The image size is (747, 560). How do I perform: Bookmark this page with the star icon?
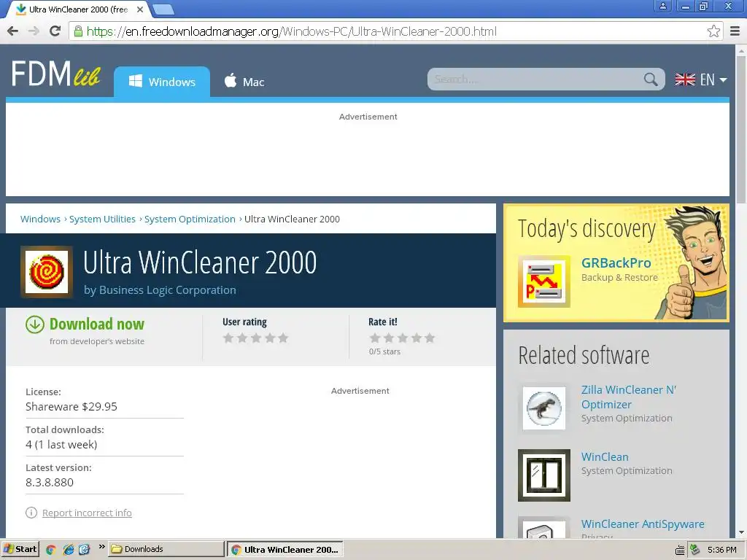click(713, 31)
